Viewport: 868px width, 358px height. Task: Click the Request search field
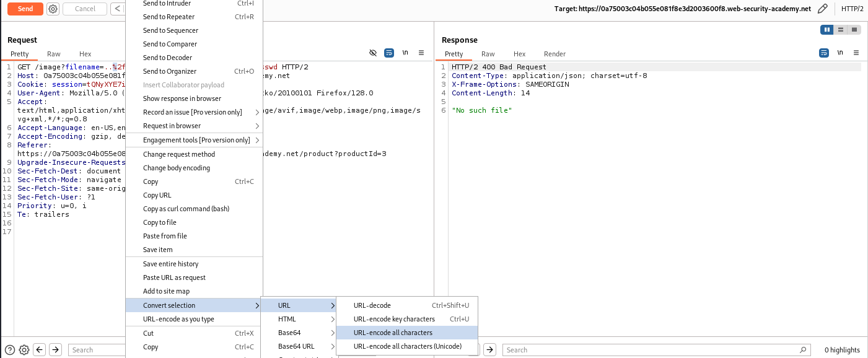pyautogui.click(x=97, y=350)
